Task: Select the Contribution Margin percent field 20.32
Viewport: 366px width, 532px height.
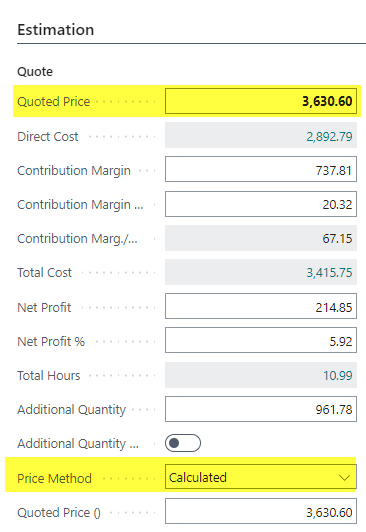Action: pos(261,204)
